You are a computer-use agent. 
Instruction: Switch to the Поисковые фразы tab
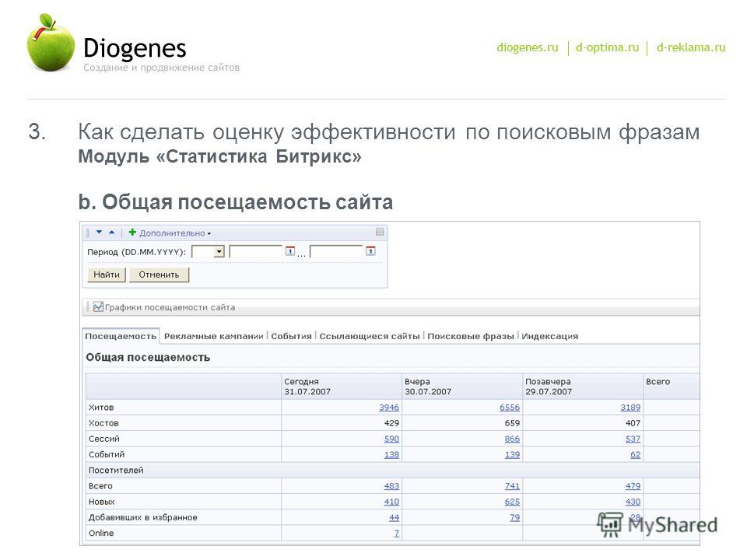[471, 336]
